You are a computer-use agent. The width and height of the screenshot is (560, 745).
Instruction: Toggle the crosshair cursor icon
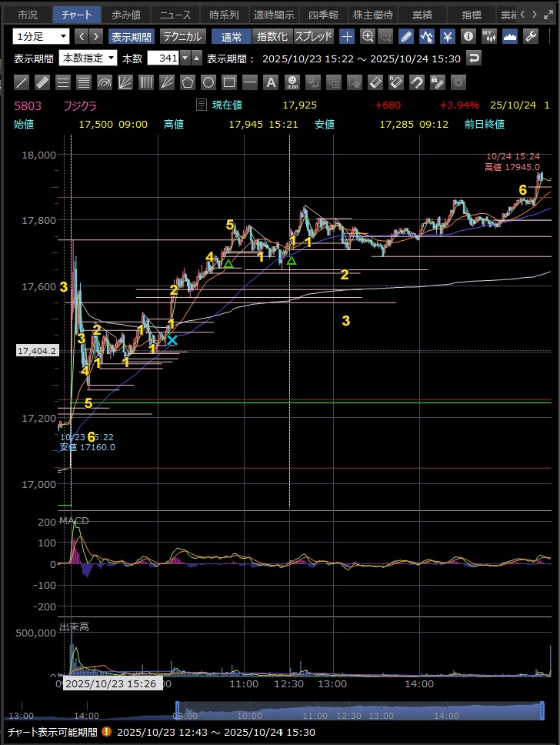[x=348, y=36]
